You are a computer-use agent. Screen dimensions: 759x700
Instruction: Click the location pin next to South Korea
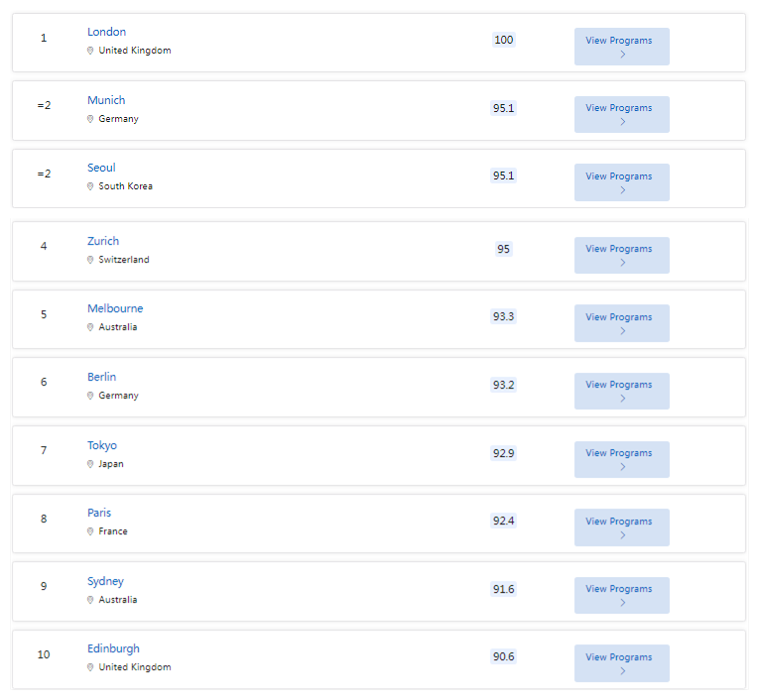90,186
